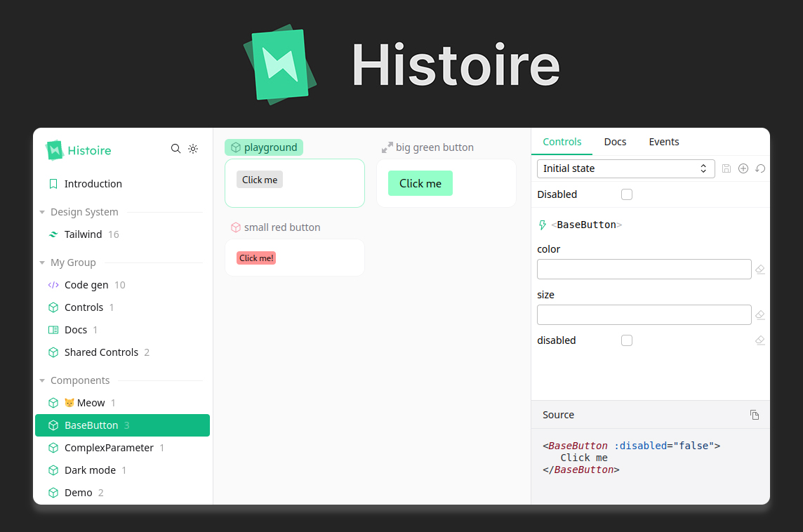The height and width of the screenshot is (532, 803).
Task: Open the Initial state dropdown
Action: coord(626,168)
